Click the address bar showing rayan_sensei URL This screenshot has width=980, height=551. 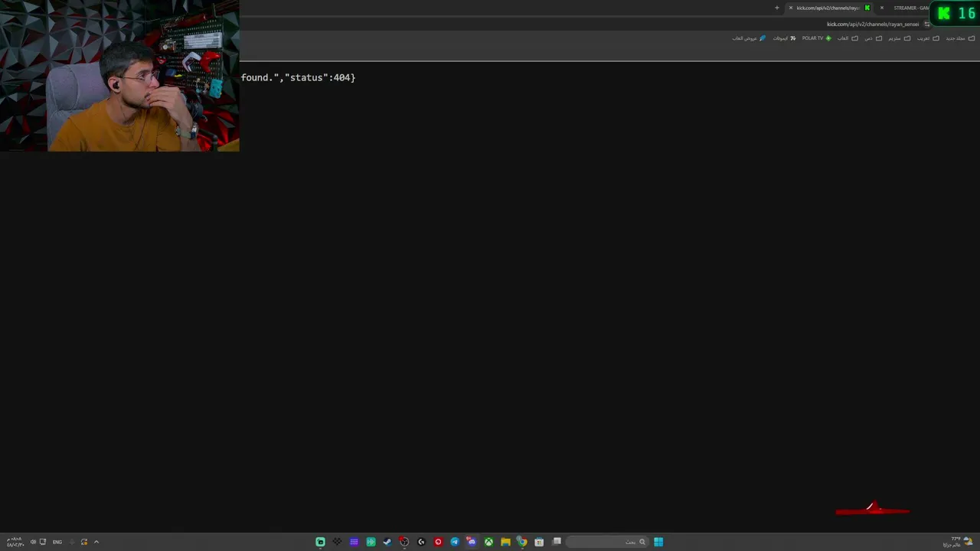(x=873, y=24)
